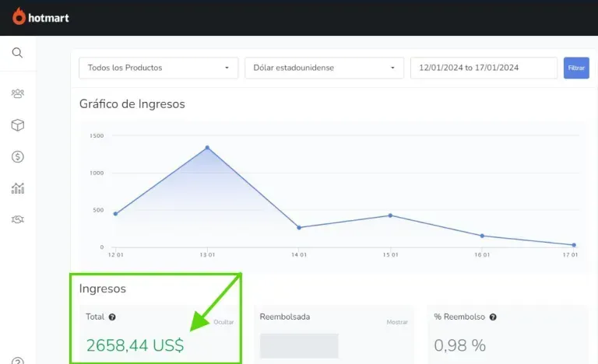
Task: Click the 17 01 data point on chart
Action: tap(574, 245)
